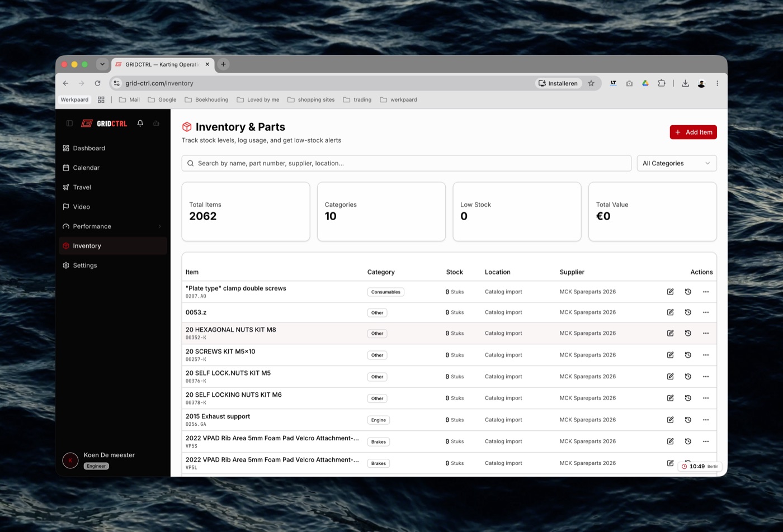Click the LT extension icon

click(x=614, y=83)
